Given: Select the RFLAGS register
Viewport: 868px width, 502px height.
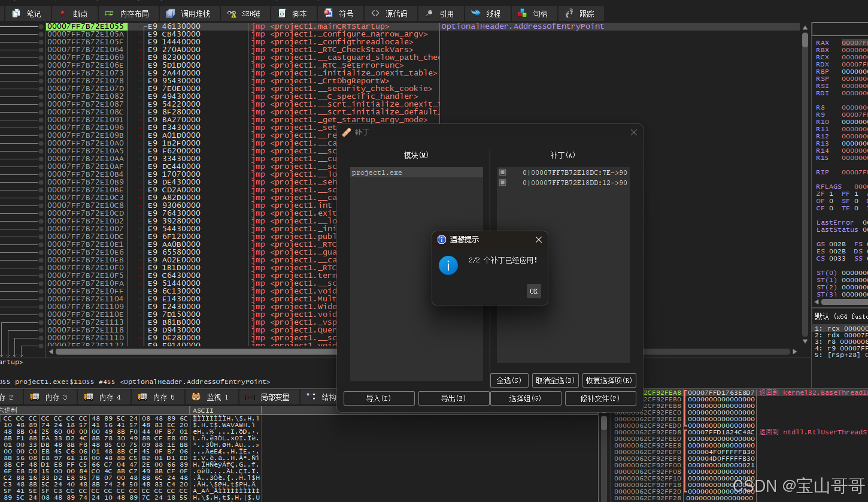Looking at the screenshot, I should (828, 186).
